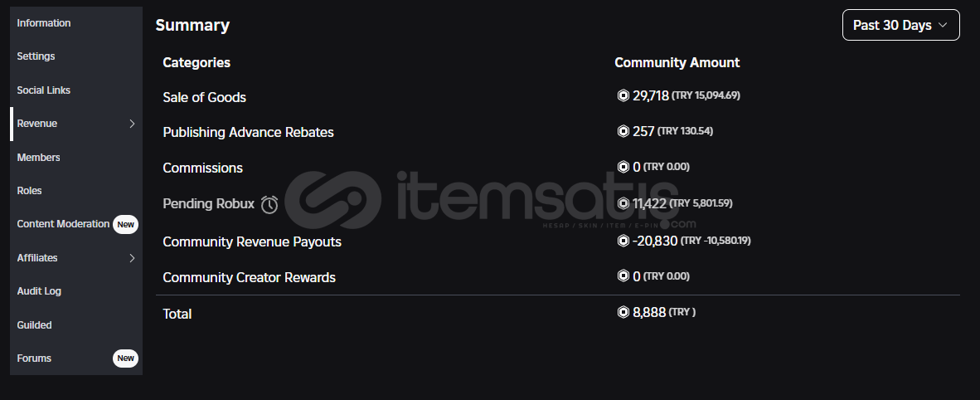
Task: Open the Past 30 Days dropdown
Action: click(900, 25)
